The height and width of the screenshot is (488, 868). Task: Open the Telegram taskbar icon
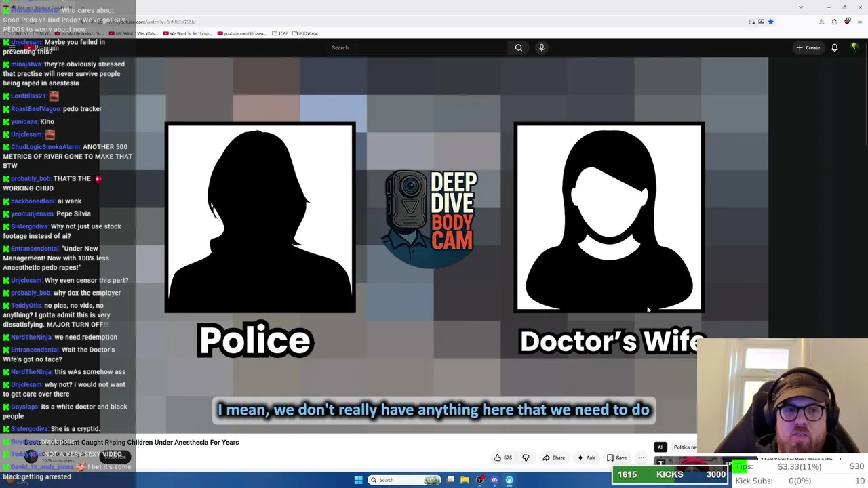click(509, 480)
